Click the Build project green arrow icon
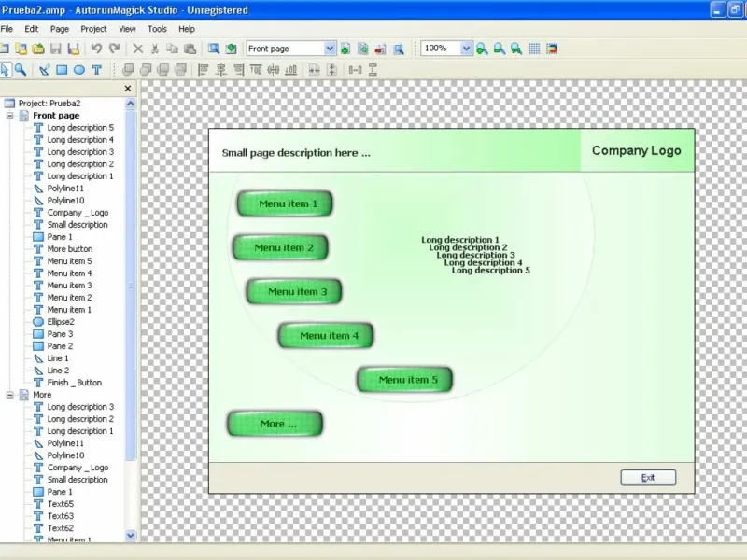747x560 pixels. [231, 49]
